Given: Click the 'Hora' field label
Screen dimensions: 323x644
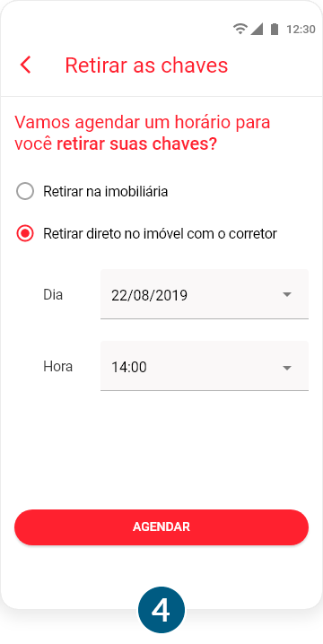Looking at the screenshot, I should [58, 366].
